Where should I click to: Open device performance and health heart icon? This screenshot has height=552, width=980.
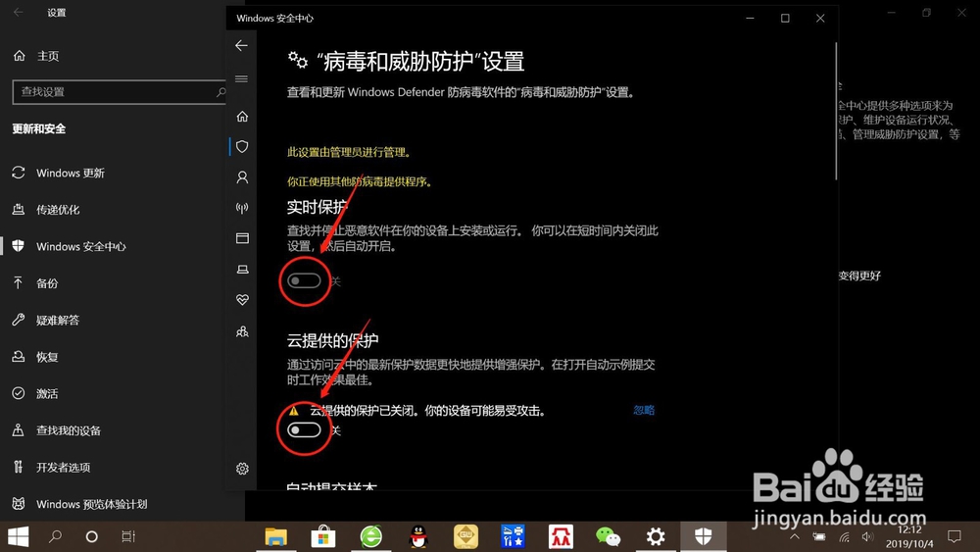click(242, 300)
